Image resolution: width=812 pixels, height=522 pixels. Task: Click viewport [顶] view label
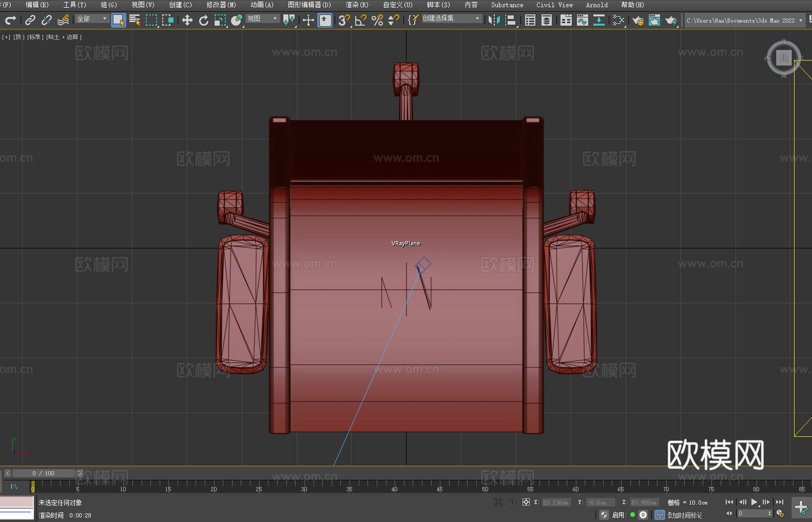pyautogui.click(x=18, y=37)
